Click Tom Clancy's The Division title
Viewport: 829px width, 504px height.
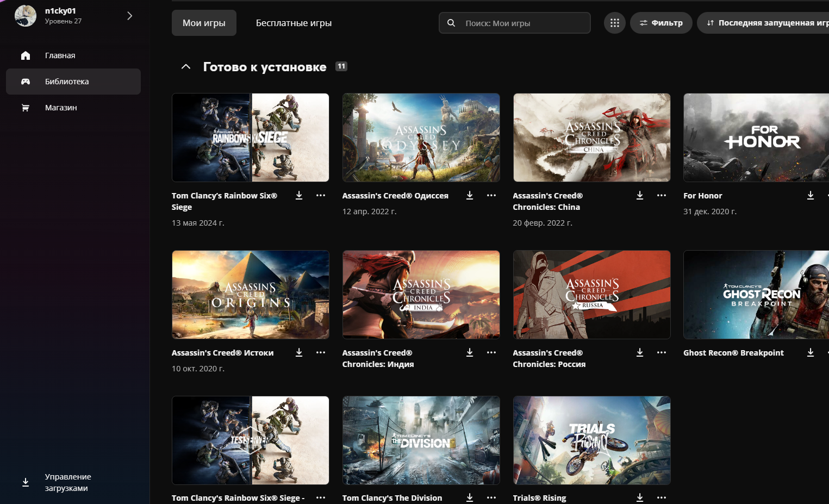(392, 498)
